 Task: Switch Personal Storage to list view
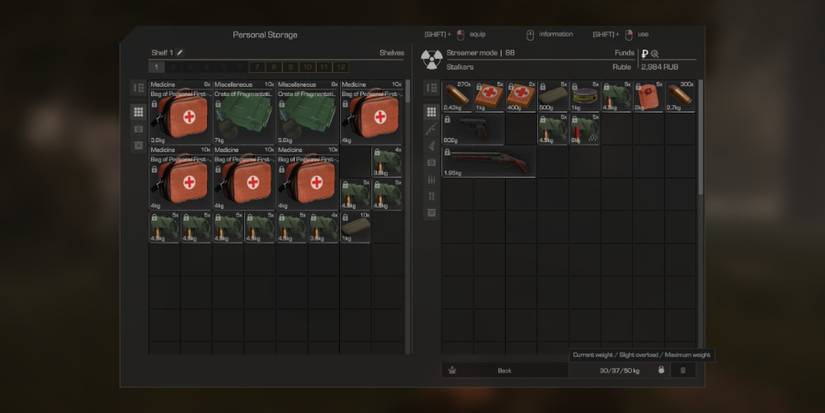click(139, 88)
